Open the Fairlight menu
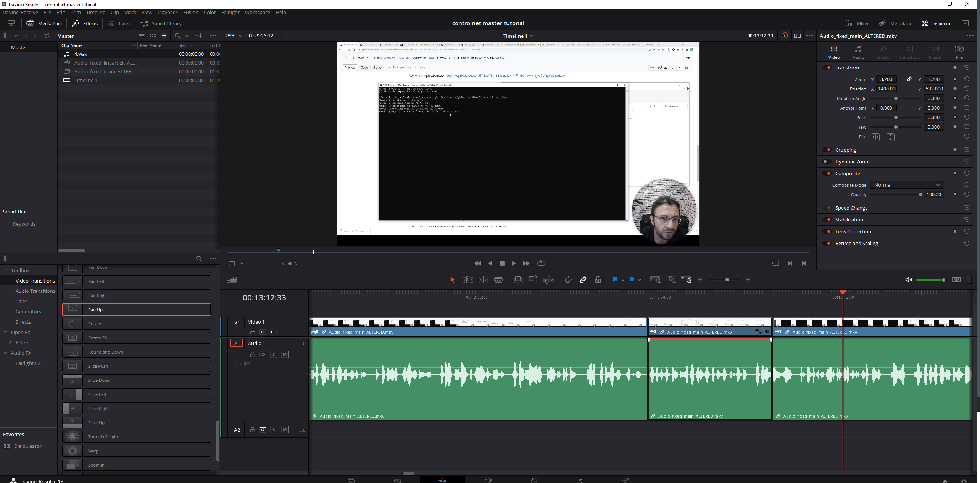The width and height of the screenshot is (980, 483). pos(230,12)
